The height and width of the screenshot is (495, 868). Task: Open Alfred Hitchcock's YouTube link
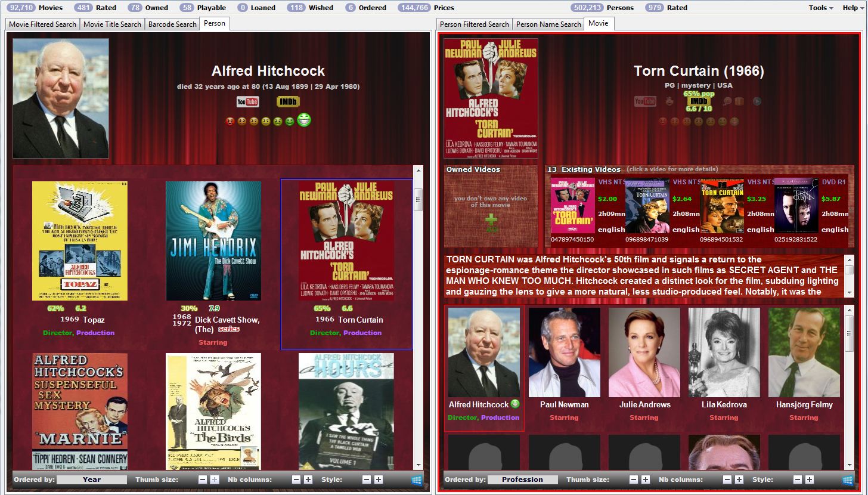tap(247, 102)
